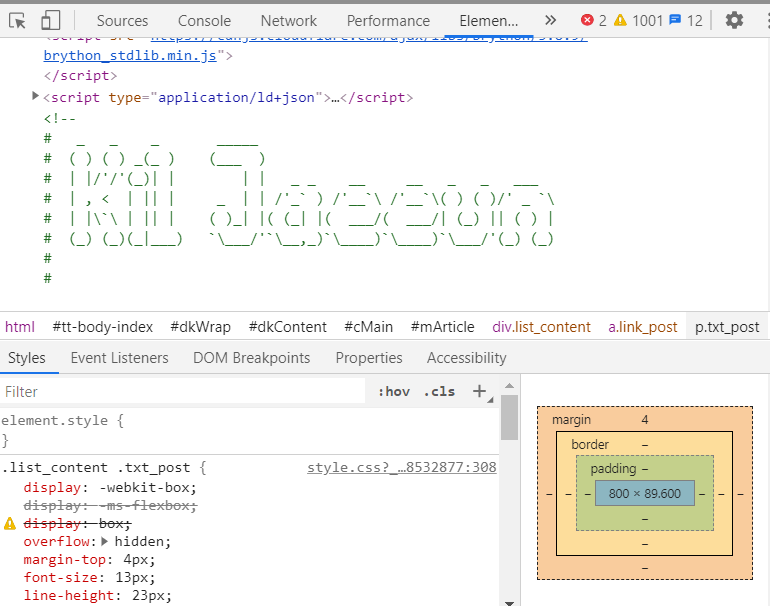Open style.css source link line 308
The height and width of the screenshot is (606, 770).
(x=402, y=468)
